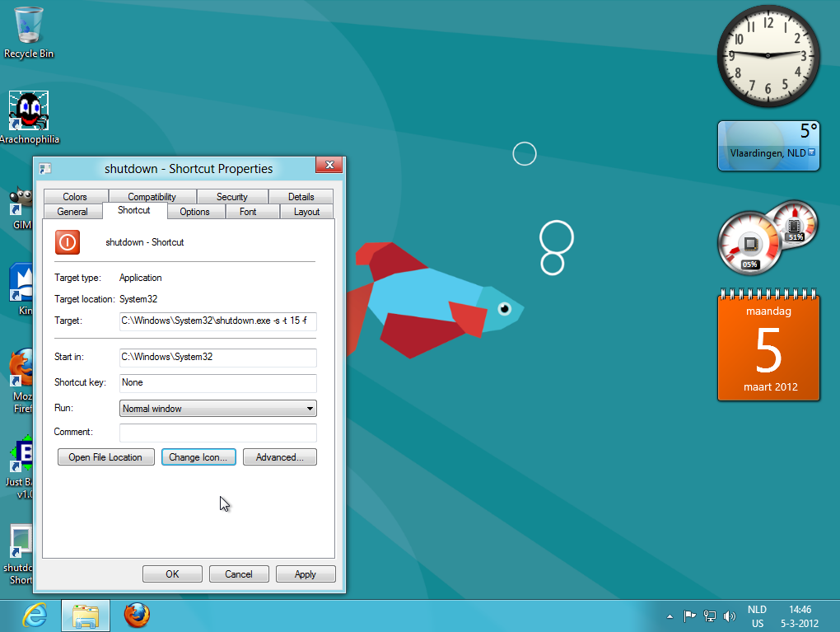Open the network tray icon

(x=709, y=616)
